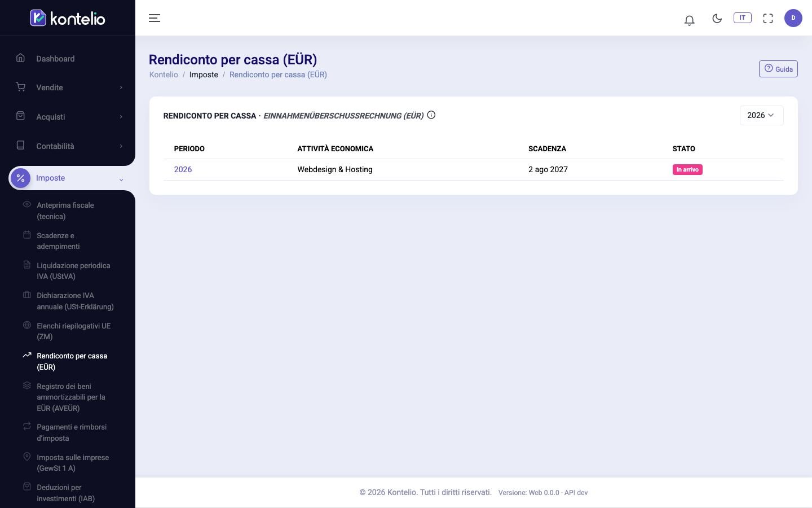Open the notifications bell
The width and height of the screenshot is (812, 508).
tap(689, 20)
